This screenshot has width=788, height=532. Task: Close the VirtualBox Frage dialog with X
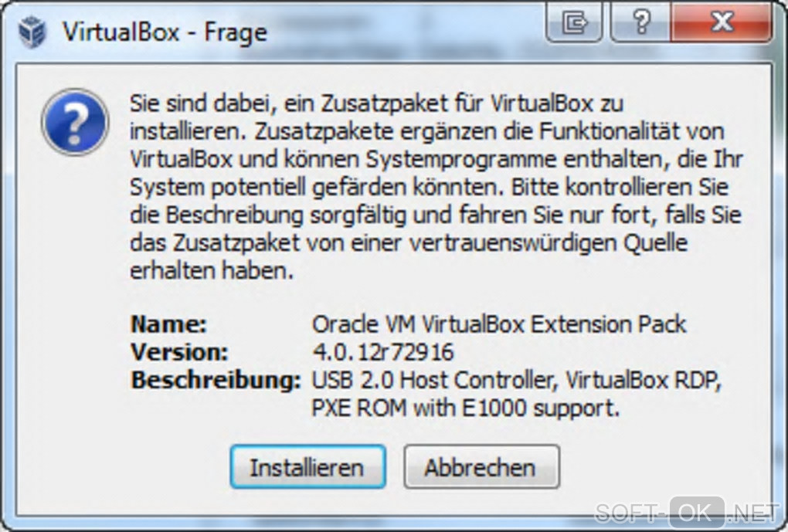click(721, 22)
